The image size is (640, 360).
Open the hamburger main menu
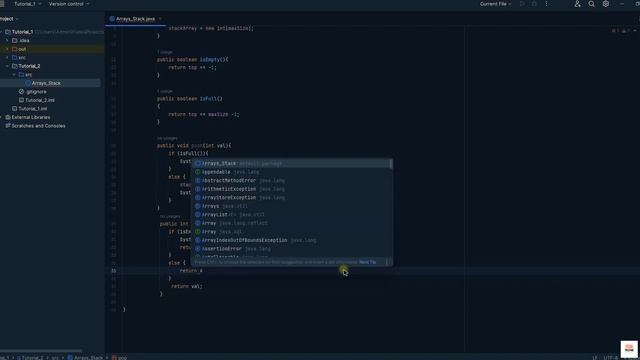pos(2,4)
